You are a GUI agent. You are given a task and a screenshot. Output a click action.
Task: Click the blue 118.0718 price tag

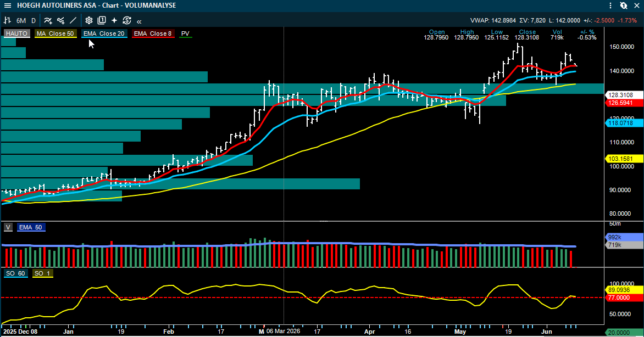tap(624, 123)
